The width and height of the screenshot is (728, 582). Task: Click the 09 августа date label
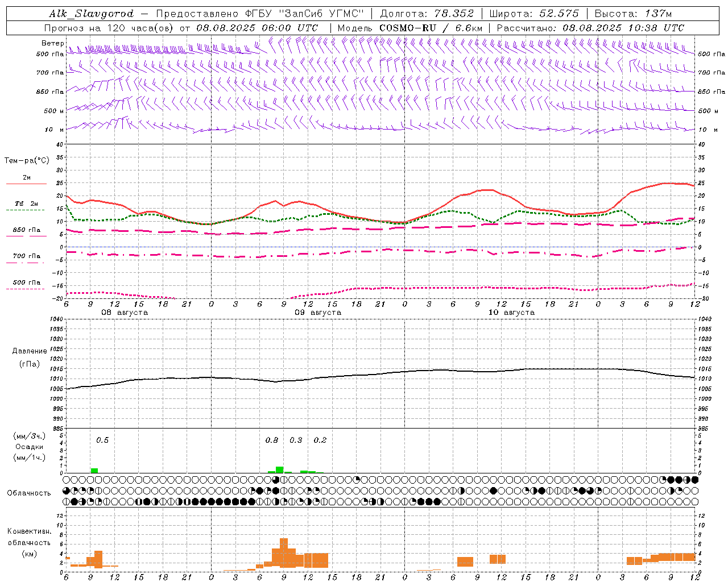click(317, 313)
